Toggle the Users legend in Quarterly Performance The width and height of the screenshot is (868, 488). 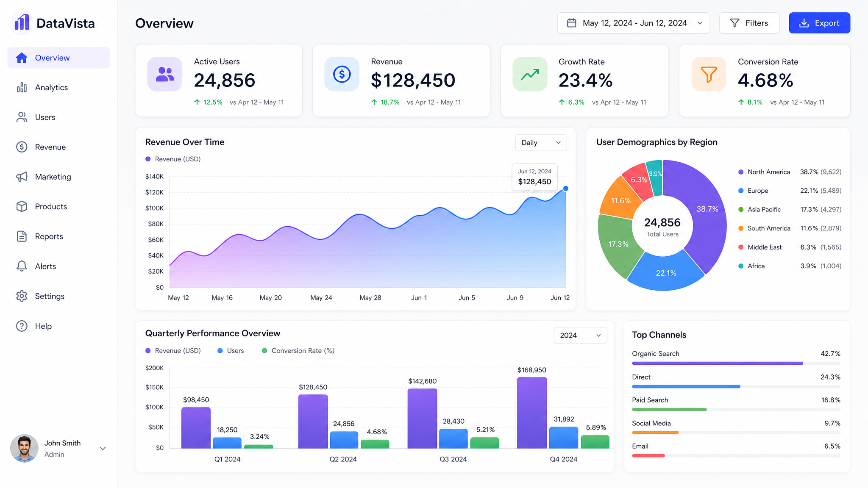tap(231, 351)
